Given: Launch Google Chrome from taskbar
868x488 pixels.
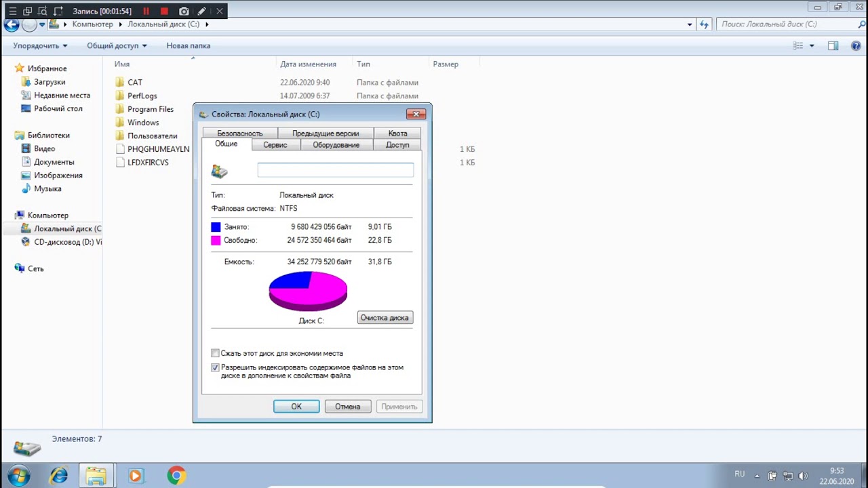Looking at the screenshot, I should tap(176, 476).
